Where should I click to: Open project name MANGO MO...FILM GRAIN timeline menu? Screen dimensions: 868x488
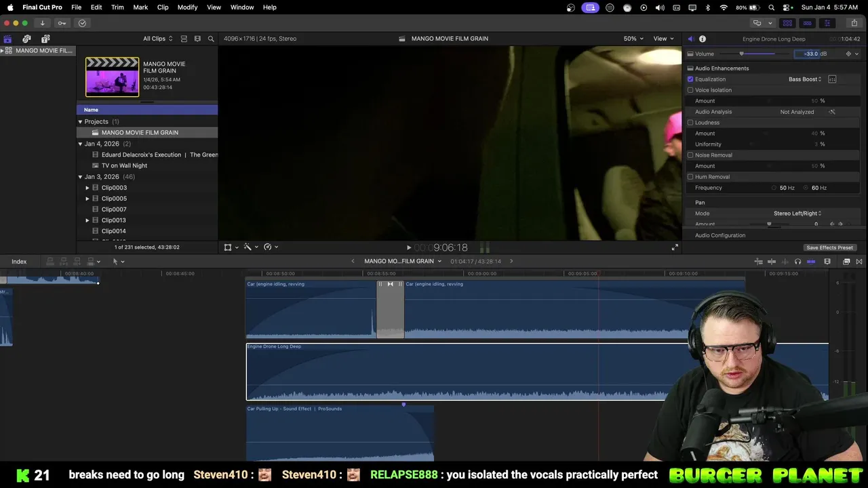(403, 262)
